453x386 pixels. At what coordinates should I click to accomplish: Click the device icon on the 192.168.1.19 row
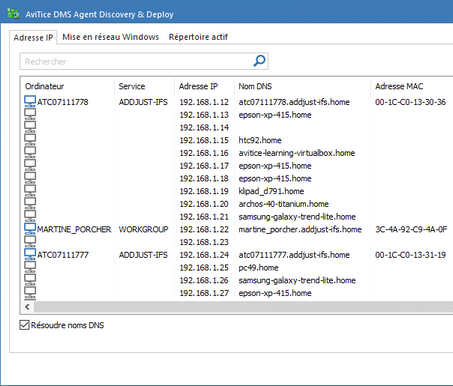point(30,190)
